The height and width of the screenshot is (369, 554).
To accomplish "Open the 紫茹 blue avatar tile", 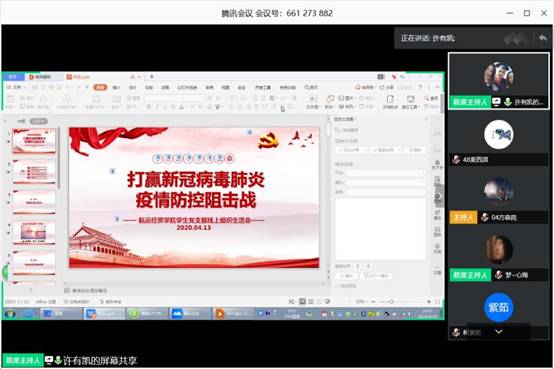I will [x=498, y=307].
